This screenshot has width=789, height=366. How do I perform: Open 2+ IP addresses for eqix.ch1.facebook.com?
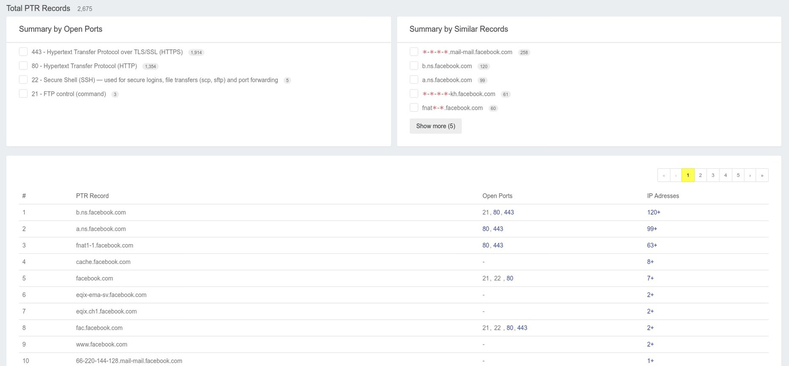[651, 312]
